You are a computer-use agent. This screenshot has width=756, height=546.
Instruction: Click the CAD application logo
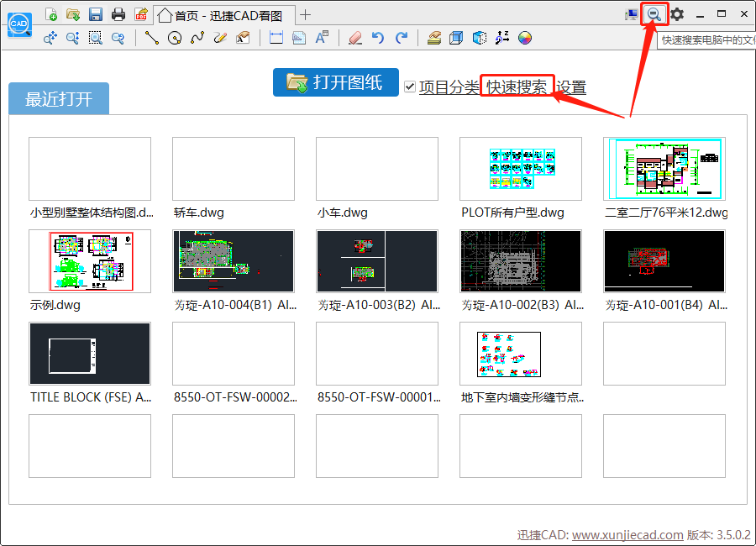pyautogui.click(x=20, y=25)
